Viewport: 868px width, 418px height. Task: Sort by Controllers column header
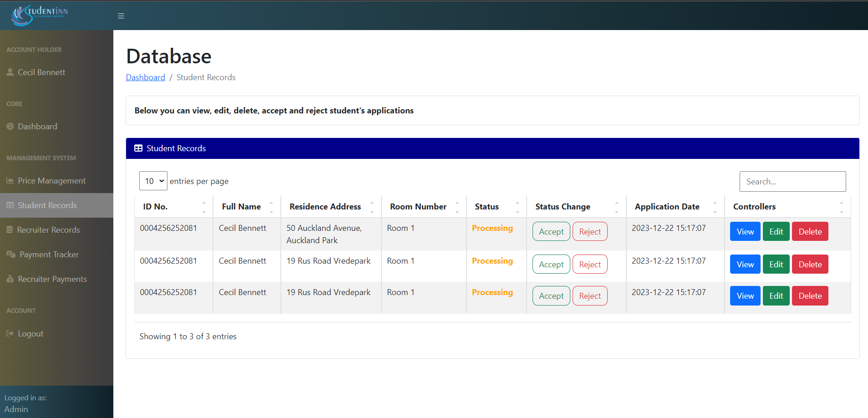tap(787, 207)
